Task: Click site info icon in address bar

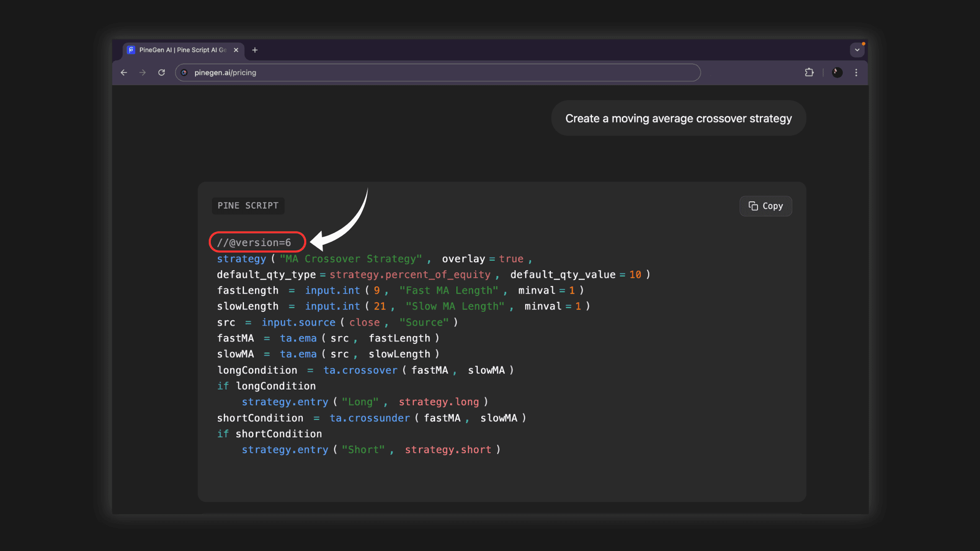Action: coord(184,72)
